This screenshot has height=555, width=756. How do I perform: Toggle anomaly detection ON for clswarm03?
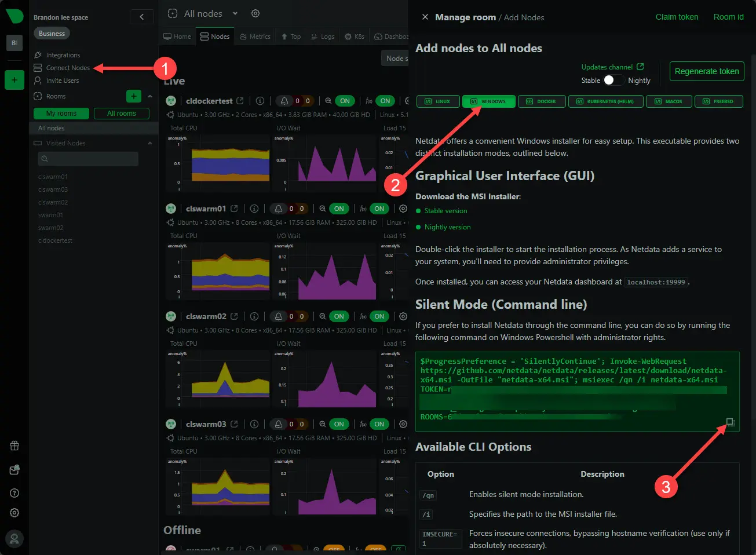click(x=339, y=424)
